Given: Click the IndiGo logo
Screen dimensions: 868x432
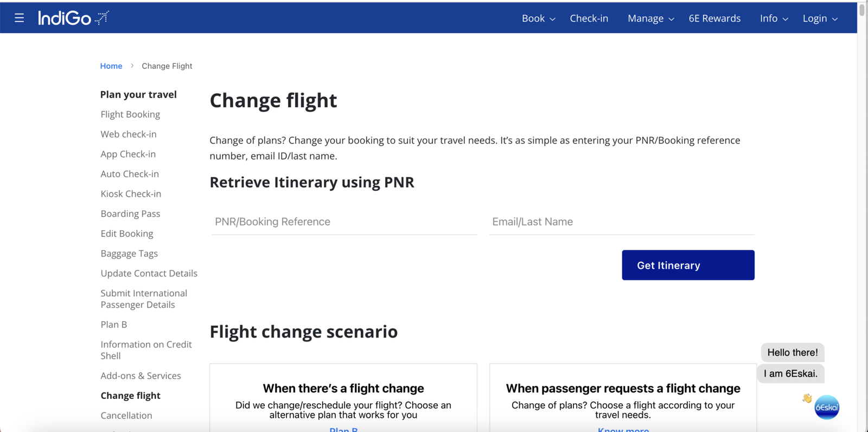Looking at the screenshot, I should click(73, 17).
